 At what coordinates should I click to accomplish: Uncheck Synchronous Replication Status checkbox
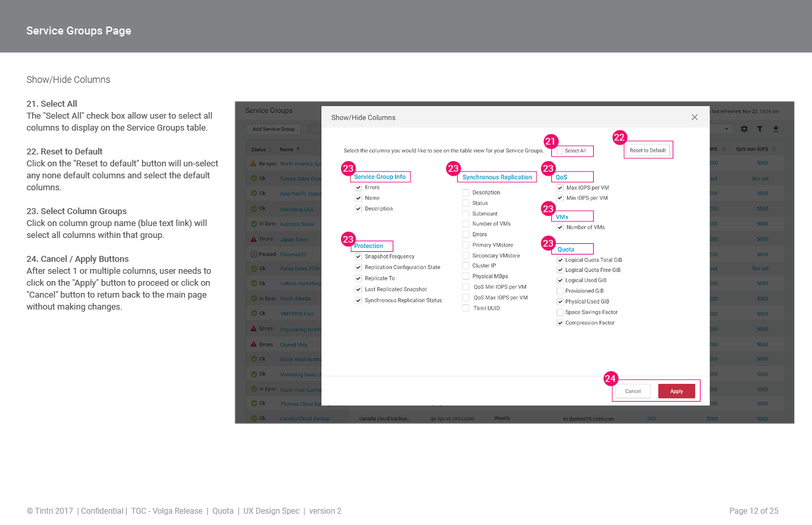coord(358,300)
